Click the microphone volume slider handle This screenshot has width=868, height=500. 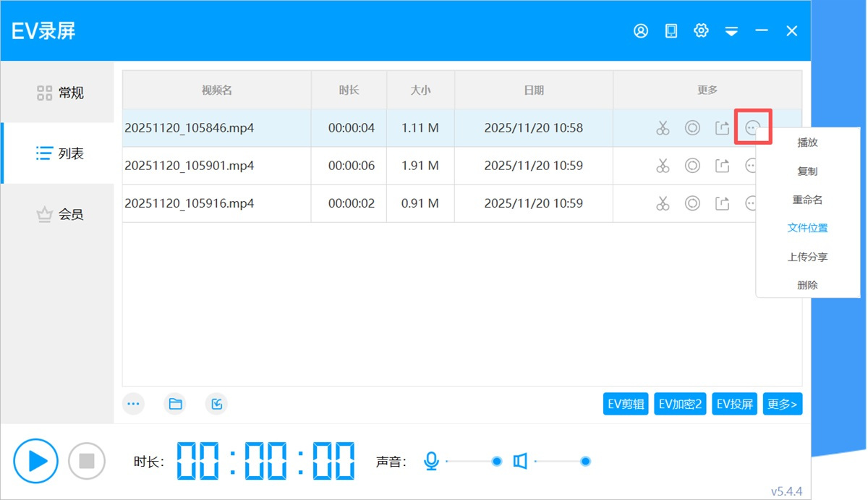tap(497, 461)
